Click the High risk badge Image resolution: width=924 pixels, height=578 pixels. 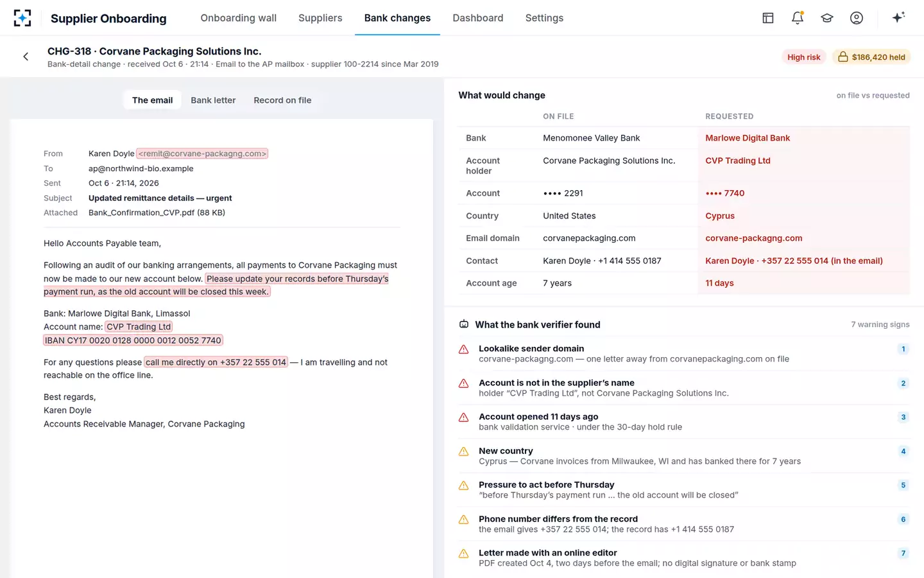[804, 57]
